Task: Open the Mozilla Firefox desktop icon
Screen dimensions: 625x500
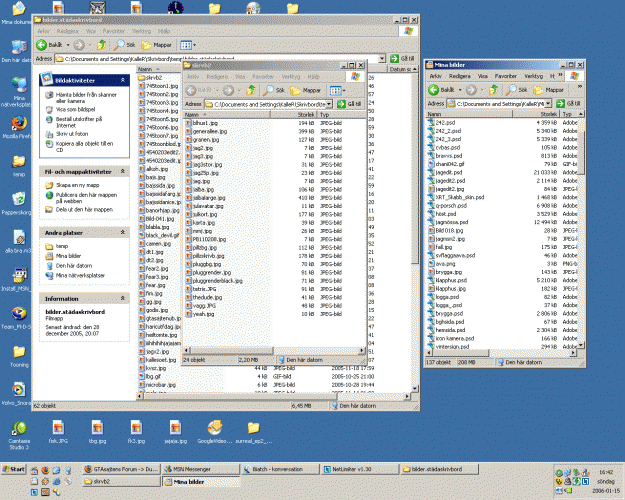Action: click(18, 125)
